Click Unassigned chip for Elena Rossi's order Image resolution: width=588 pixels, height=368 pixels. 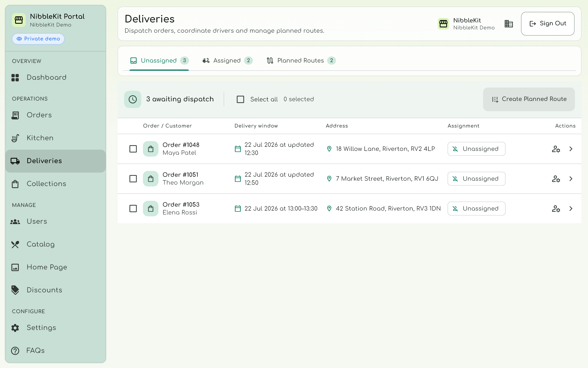[x=477, y=209]
